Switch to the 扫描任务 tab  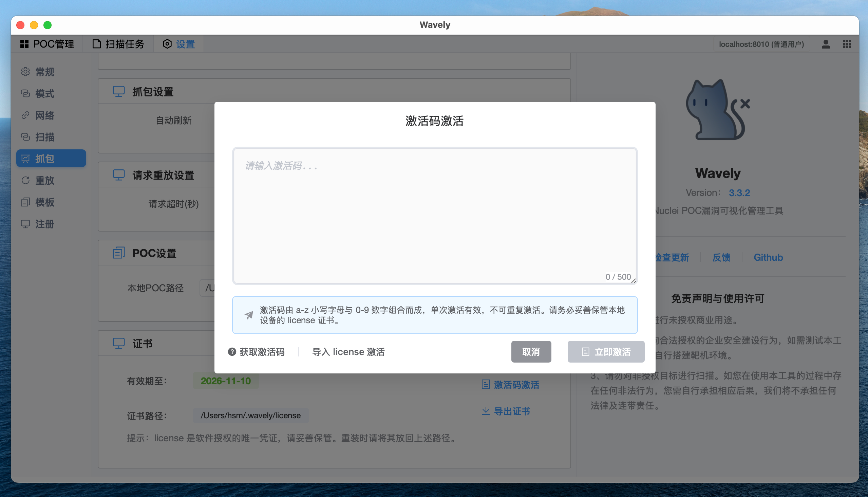(x=118, y=44)
